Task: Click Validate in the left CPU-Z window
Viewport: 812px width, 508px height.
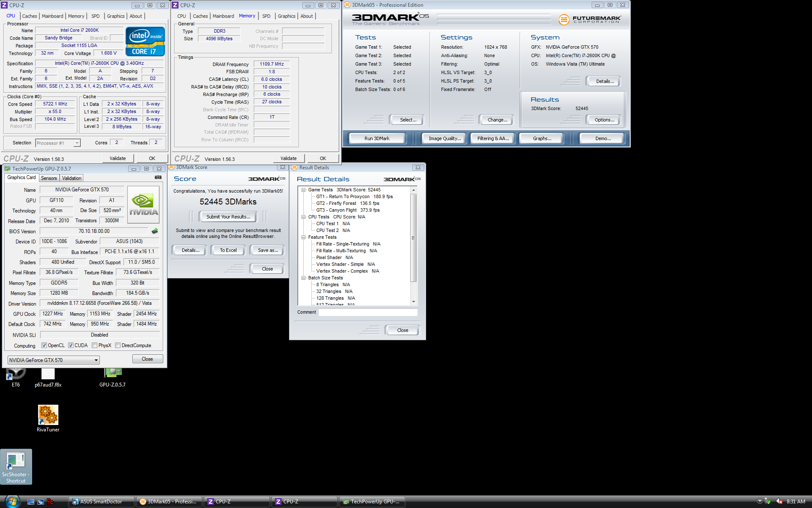Action: pos(118,158)
